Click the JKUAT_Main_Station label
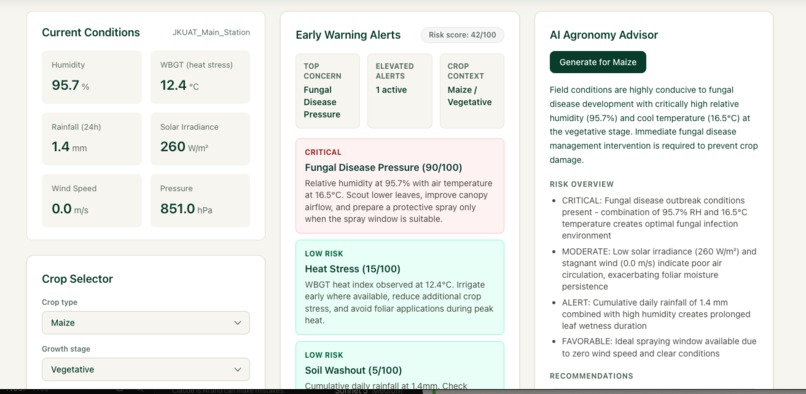Viewport: 806px width, 394px height. (211, 32)
